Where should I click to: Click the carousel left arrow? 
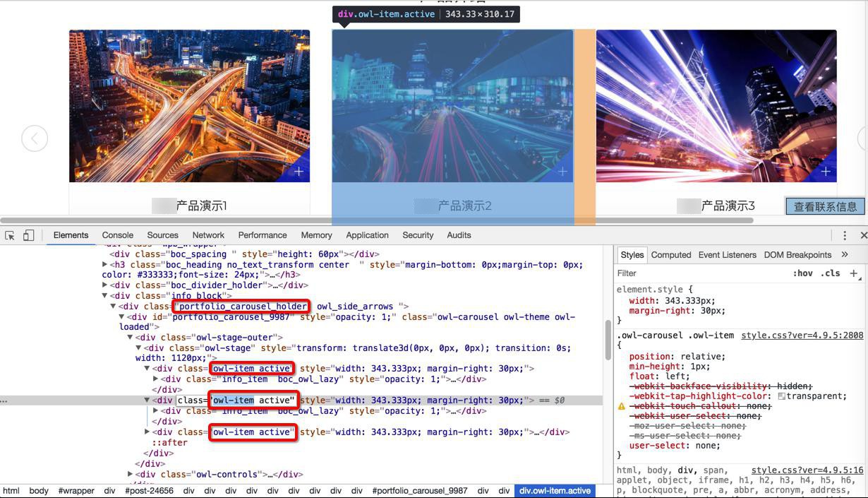tap(35, 138)
